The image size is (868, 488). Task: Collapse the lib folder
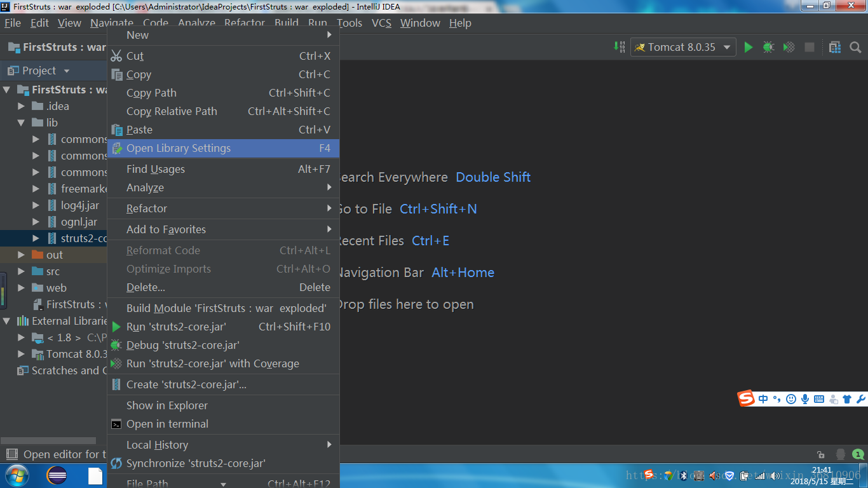[x=22, y=123]
